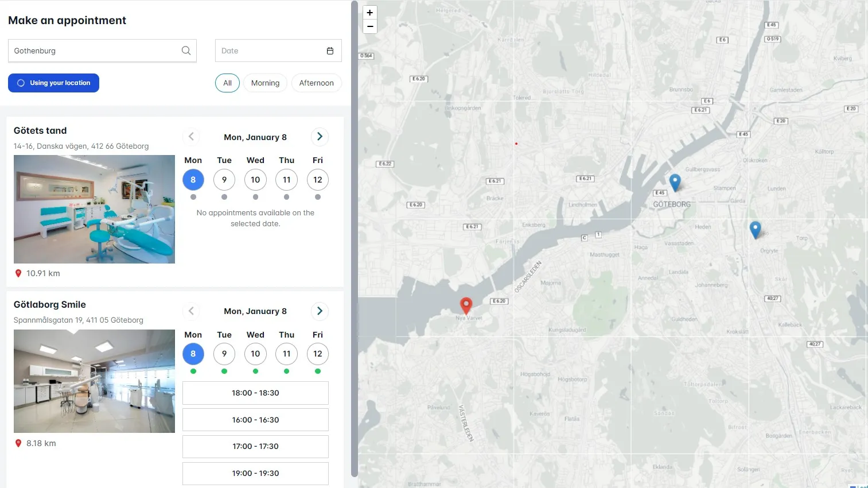
Task: Select the Morning time filter
Action: [265, 83]
